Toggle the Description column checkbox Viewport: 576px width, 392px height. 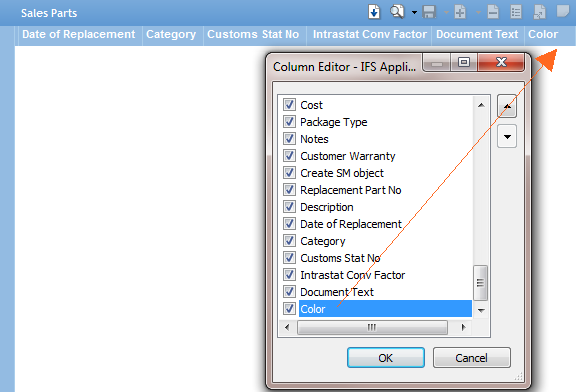point(289,207)
